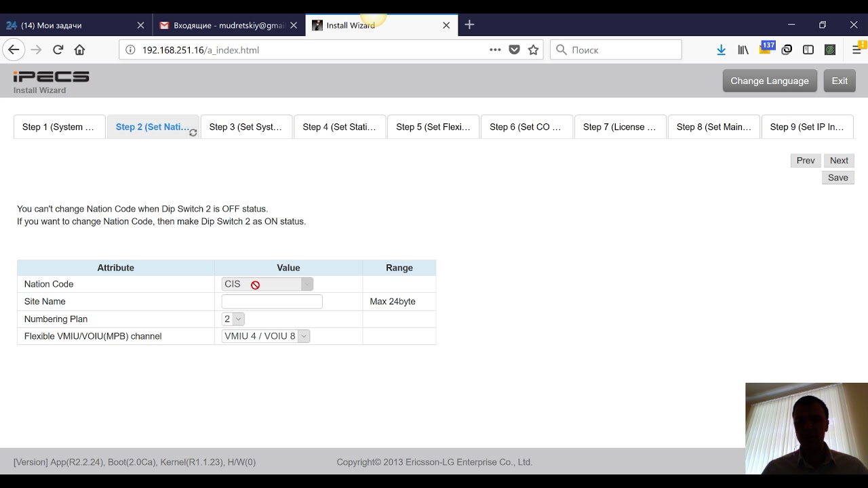The image size is (868, 488).
Task: Click the webcam video thumbnail
Action: coord(806,428)
